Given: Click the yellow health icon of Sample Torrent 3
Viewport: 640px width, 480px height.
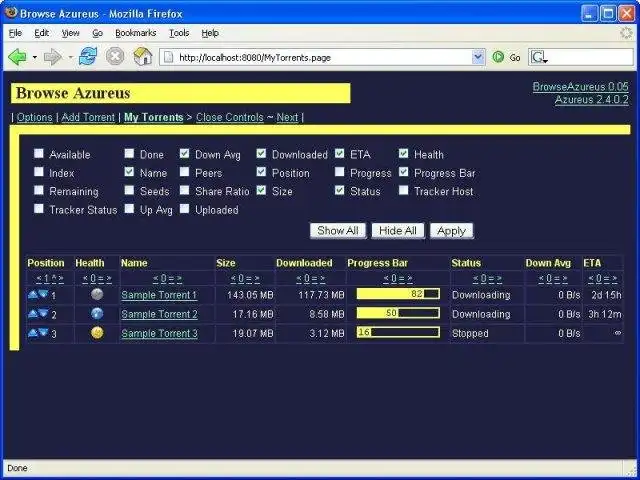Looking at the screenshot, I should [x=97, y=333].
